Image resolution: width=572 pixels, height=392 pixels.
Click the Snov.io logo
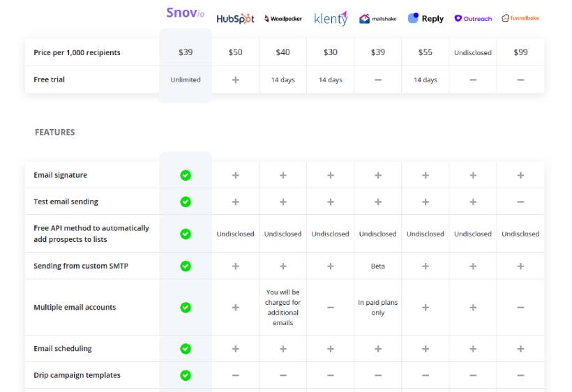(186, 13)
